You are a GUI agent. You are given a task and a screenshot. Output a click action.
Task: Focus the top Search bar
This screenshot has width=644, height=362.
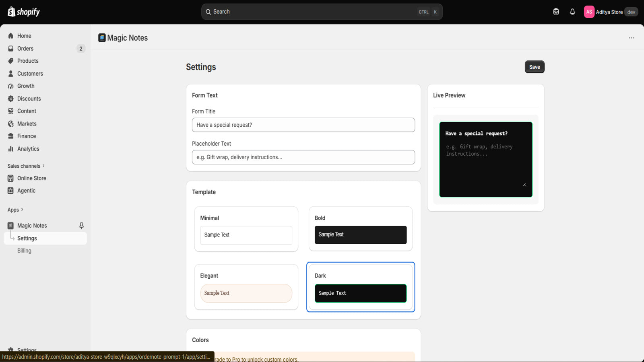click(x=322, y=12)
